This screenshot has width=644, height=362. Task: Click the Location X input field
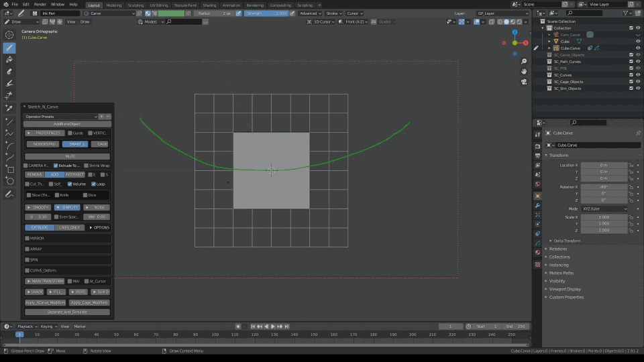604,164
